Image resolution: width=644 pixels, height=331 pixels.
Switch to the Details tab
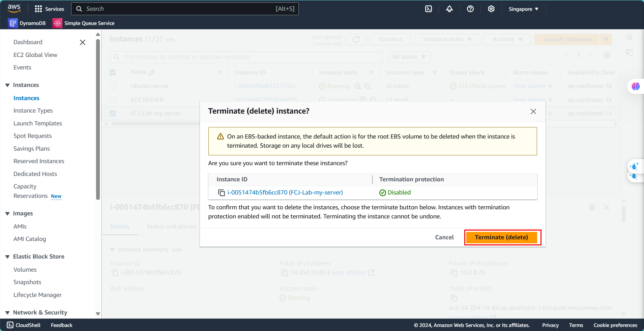[x=120, y=227]
